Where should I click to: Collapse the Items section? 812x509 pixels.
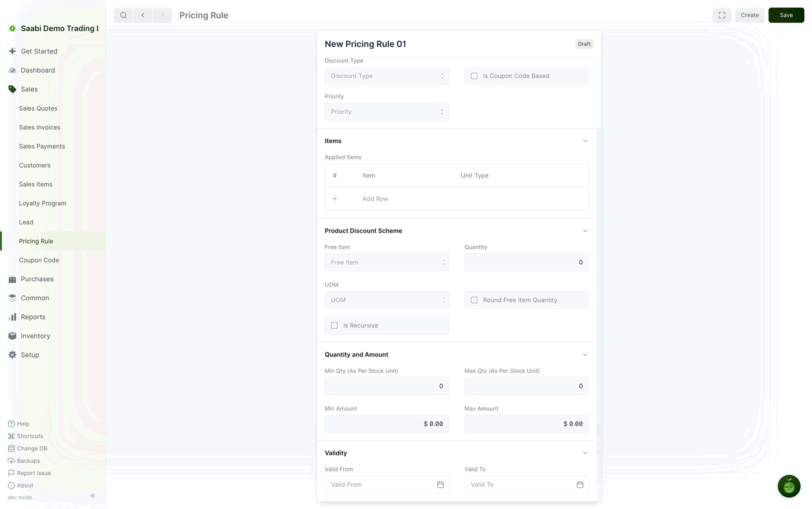pyautogui.click(x=585, y=141)
